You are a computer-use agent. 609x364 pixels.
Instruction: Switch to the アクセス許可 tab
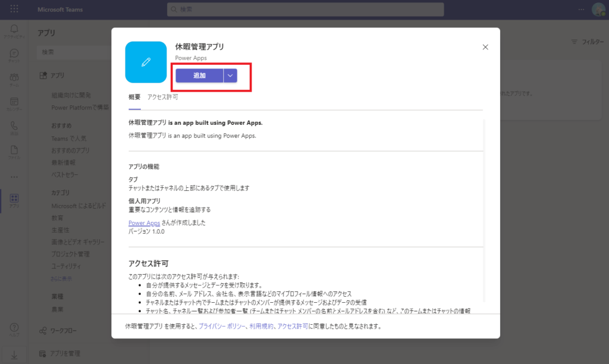pyautogui.click(x=162, y=97)
